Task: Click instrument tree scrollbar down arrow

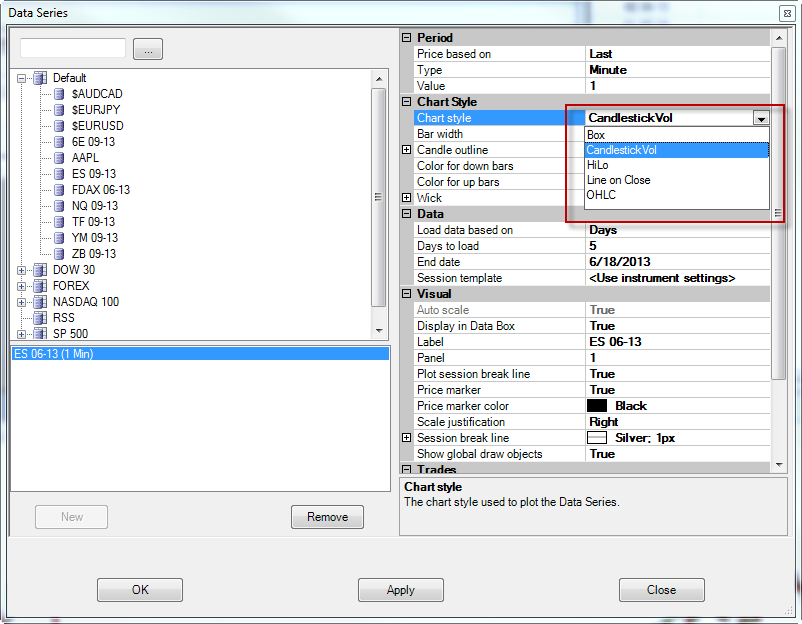Action: [x=379, y=330]
